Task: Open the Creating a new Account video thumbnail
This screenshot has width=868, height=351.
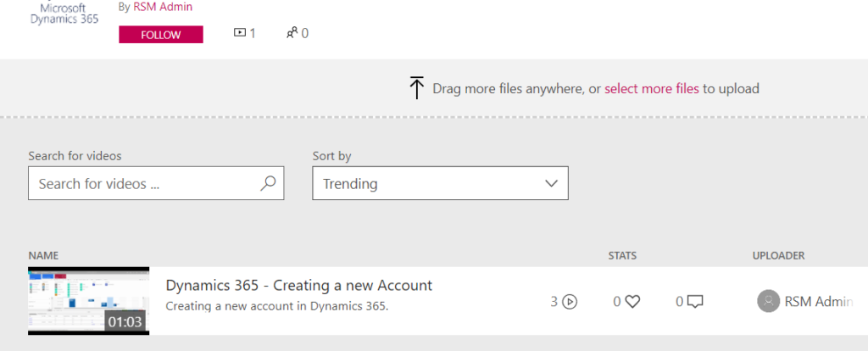Action: click(x=88, y=301)
